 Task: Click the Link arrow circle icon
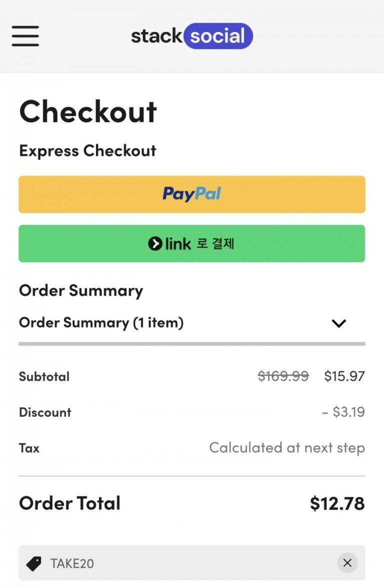155,244
